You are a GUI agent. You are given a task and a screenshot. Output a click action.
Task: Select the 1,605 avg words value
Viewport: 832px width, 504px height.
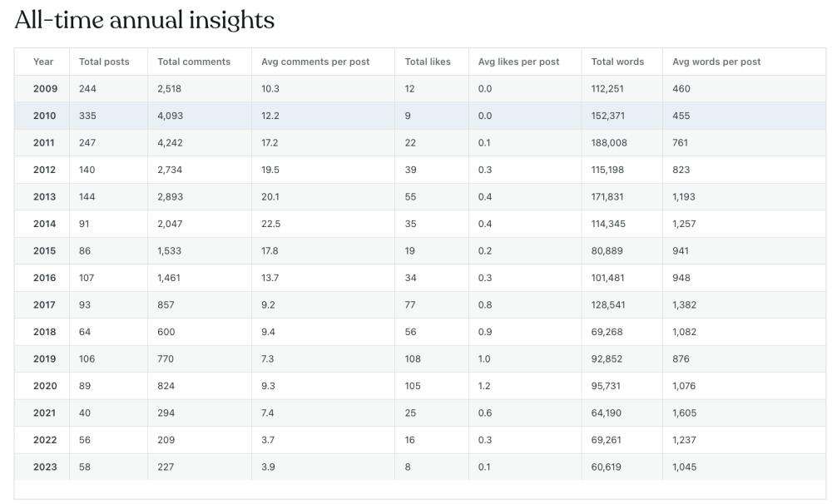click(684, 413)
